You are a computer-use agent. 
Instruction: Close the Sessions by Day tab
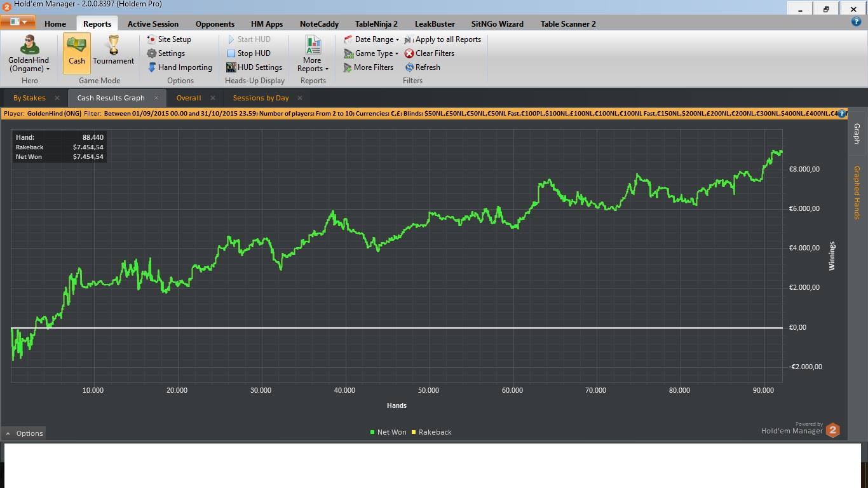(301, 98)
